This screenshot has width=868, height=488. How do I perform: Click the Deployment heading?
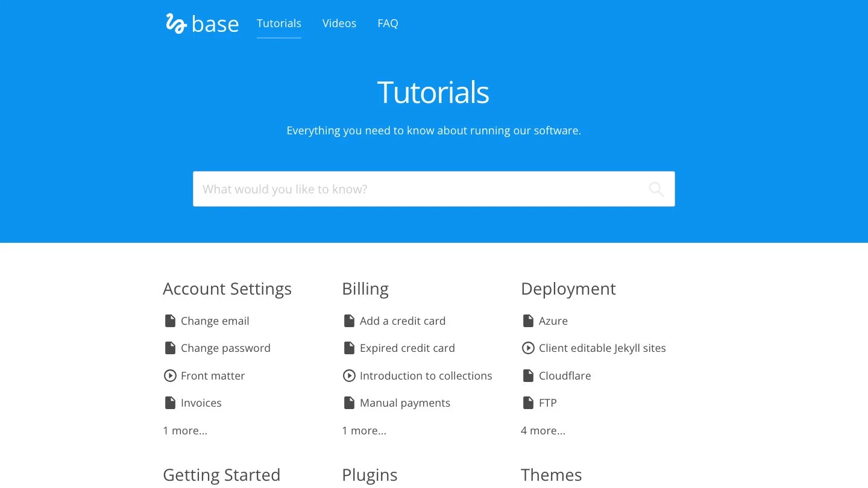(x=568, y=289)
